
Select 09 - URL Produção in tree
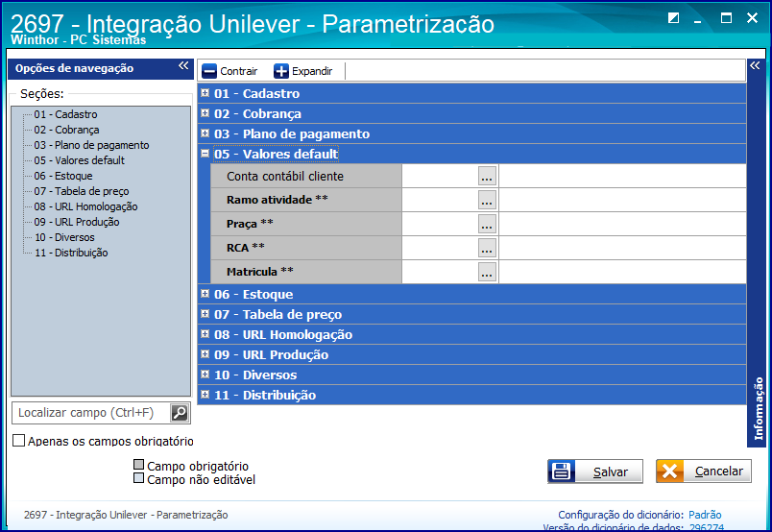pyautogui.click(x=77, y=222)
